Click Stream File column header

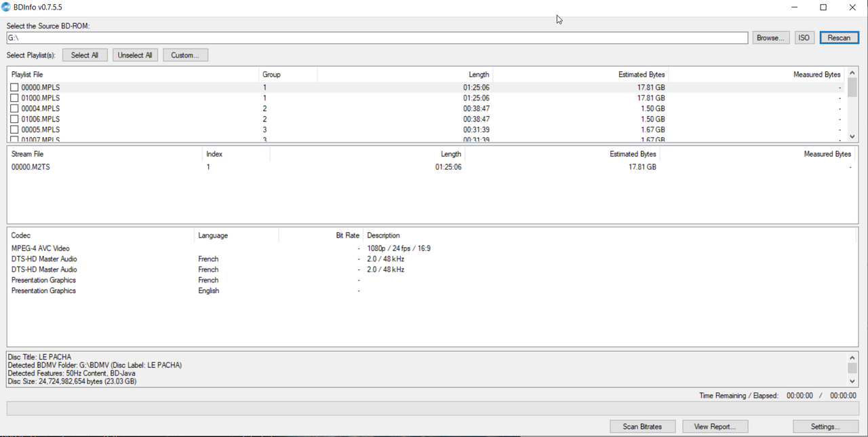coord(104,154)
